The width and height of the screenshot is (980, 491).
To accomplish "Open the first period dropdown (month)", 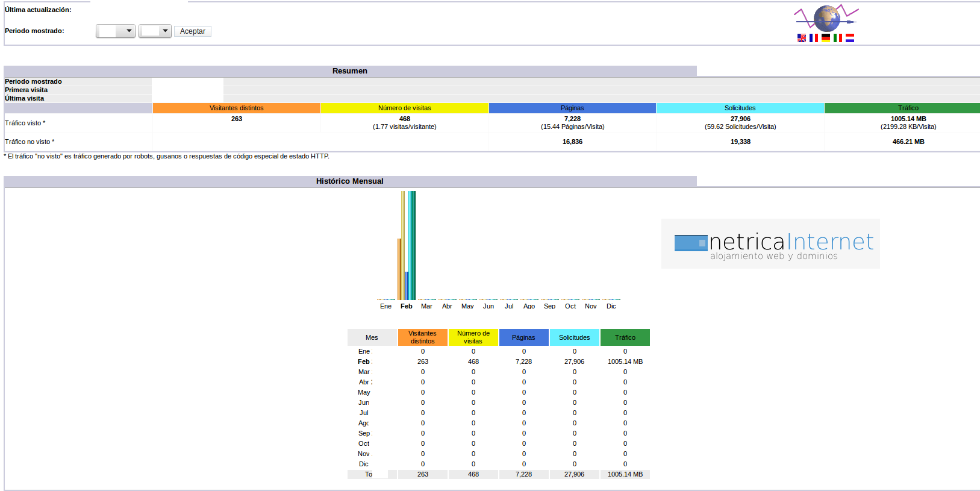I will click(116, 31).
